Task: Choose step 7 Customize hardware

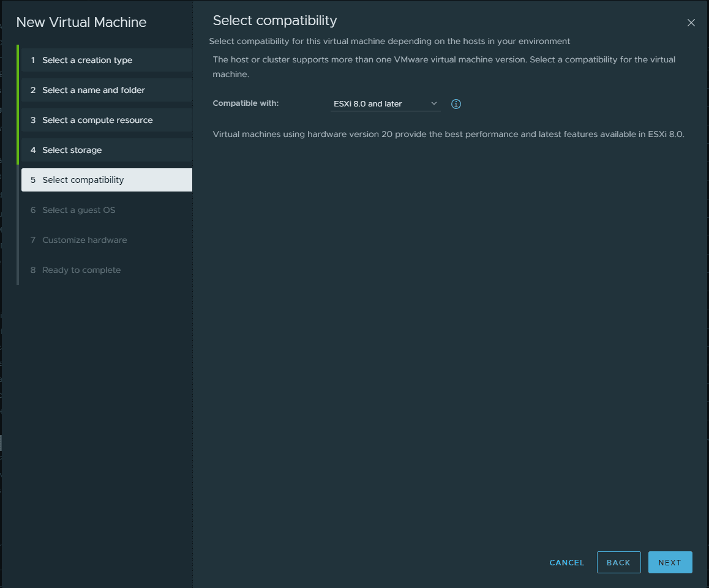Action: pos(84,240)
